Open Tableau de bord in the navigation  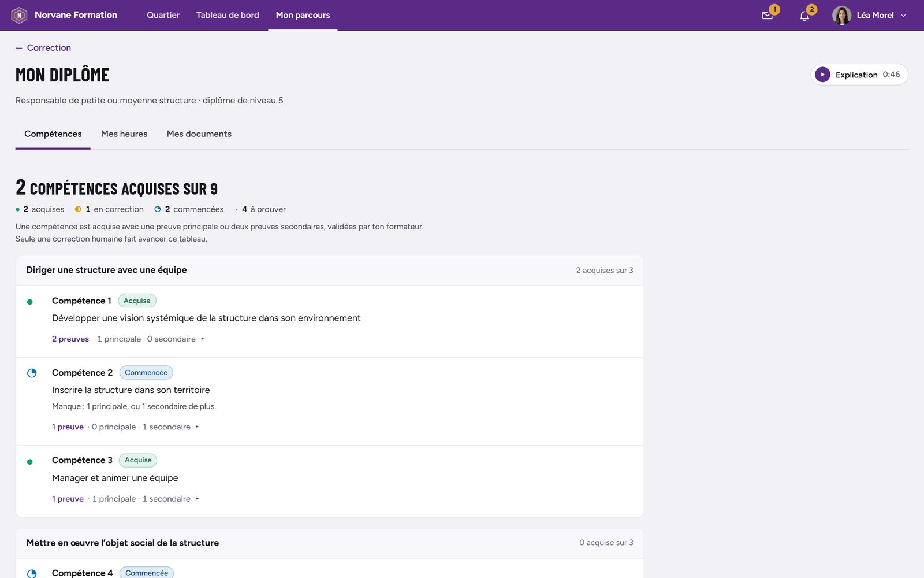pyautogui.click(x=228, y=15)
